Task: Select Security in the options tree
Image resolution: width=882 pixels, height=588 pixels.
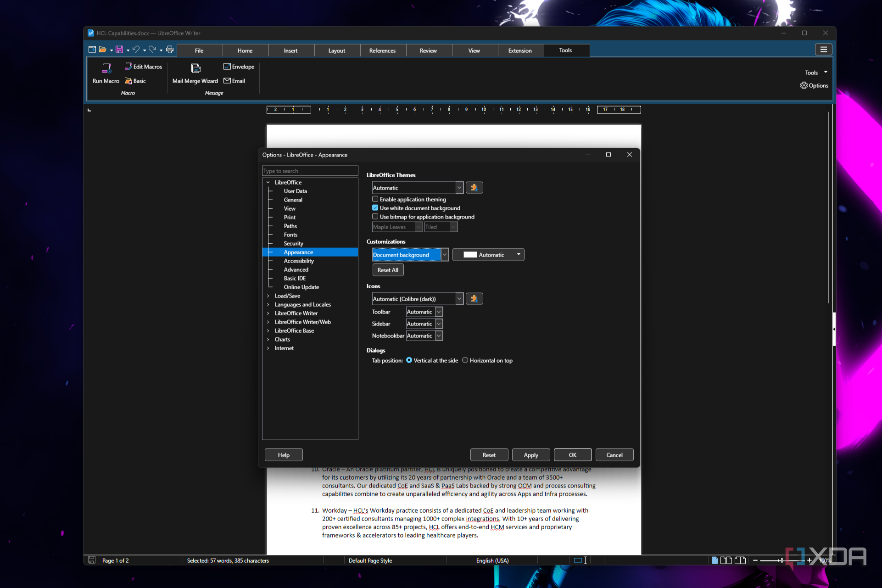Action: click(293, 243)
